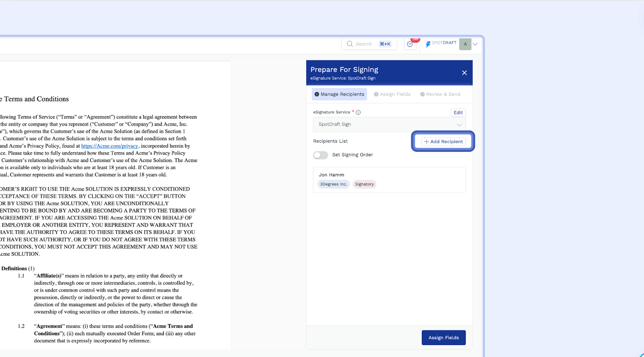The image size is (644, 357).
Task: Click the SpotDraft lightning logo
Action: (428, 44)
